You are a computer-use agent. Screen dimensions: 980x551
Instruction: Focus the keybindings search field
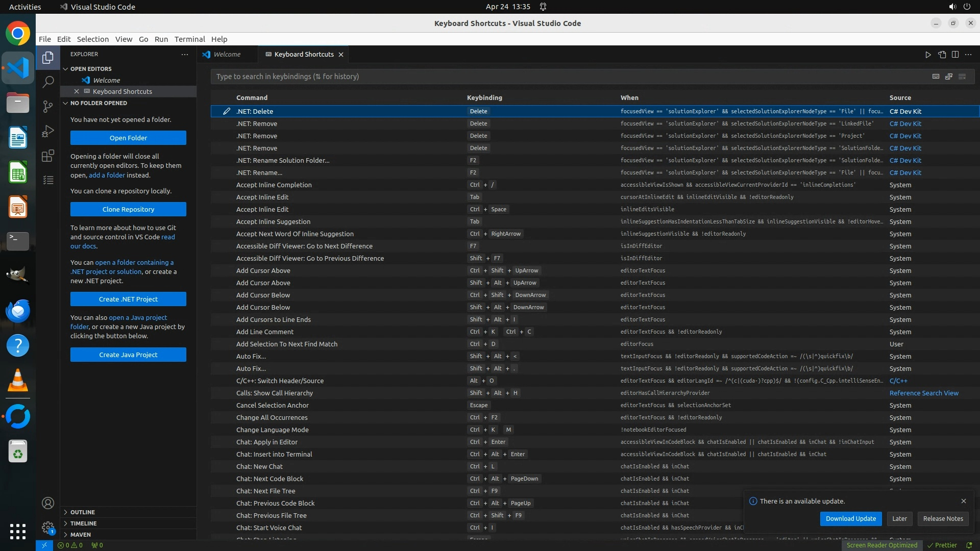561,77
